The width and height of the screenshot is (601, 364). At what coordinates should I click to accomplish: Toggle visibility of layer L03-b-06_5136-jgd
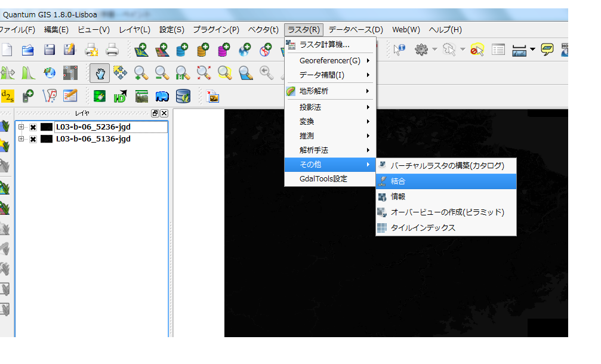[33, 139]
